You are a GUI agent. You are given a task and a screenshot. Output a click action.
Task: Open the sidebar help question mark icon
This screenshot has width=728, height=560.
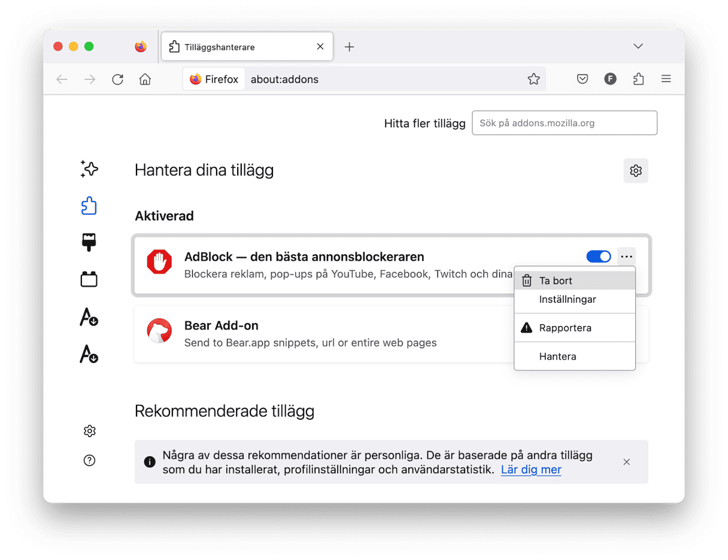[x=89, y=460]
